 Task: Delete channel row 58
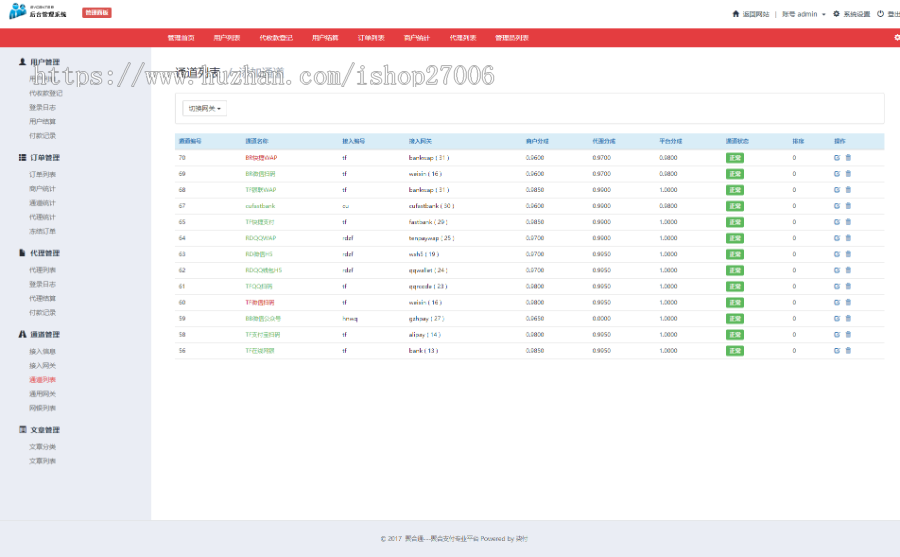[x=848, y=334]
